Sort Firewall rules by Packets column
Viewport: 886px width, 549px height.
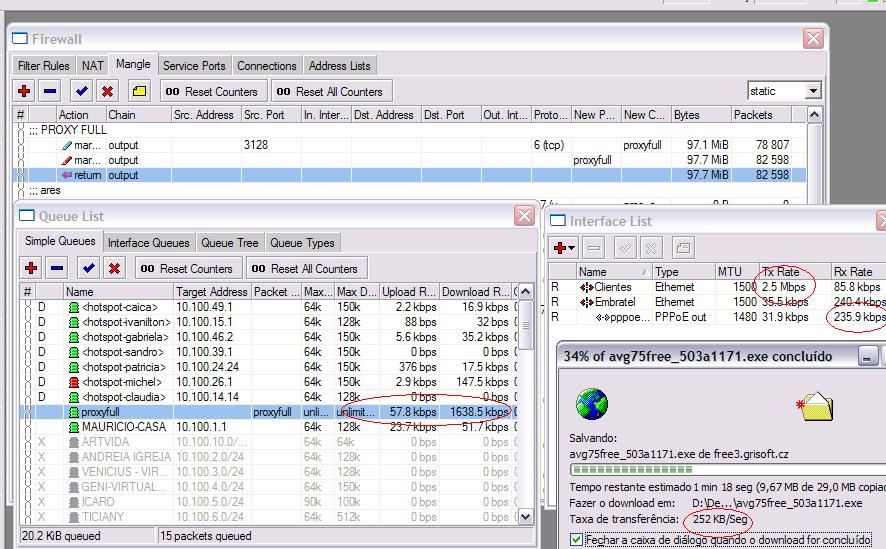tap(761, 115)
